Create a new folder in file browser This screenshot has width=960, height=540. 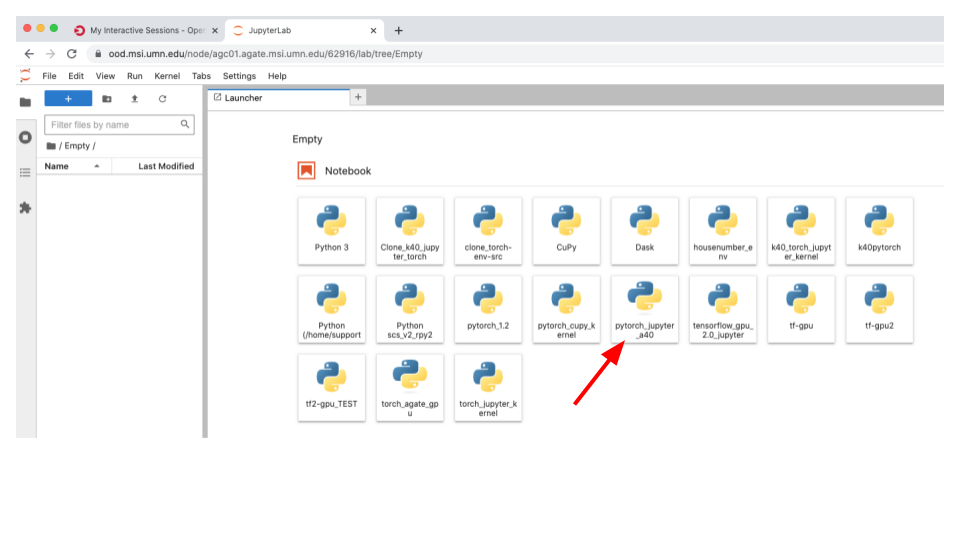point(107,99)
